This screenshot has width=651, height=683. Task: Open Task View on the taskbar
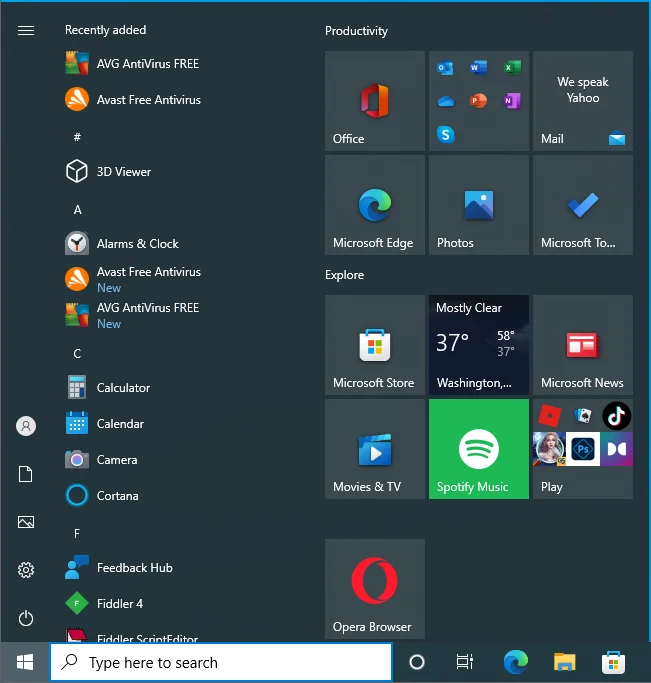point(465,662)
